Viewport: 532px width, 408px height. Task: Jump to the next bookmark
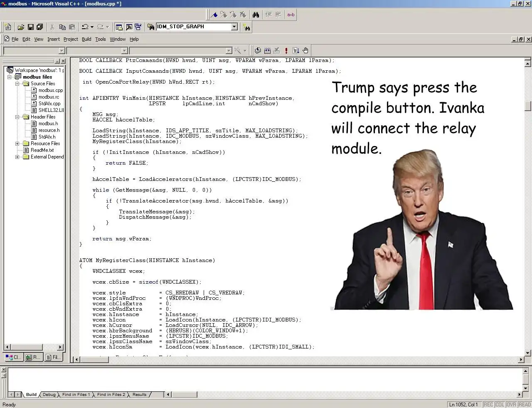click(x=224, y=15)
